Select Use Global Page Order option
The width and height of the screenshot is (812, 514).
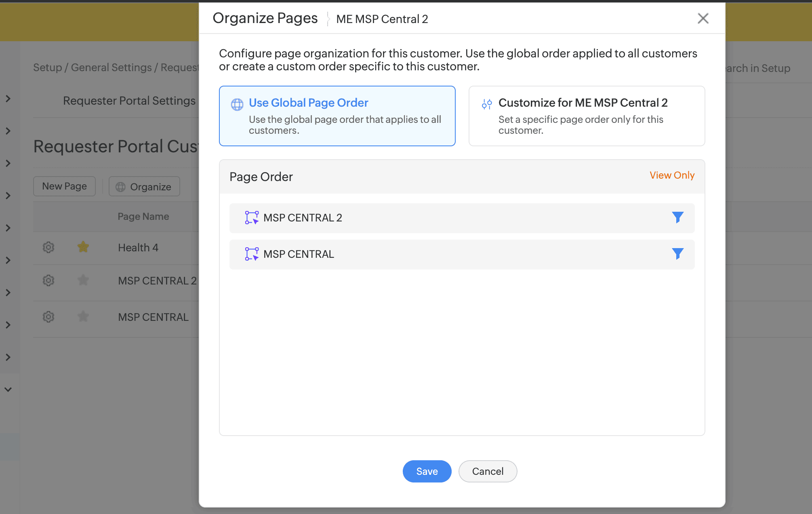coord(337,116)
